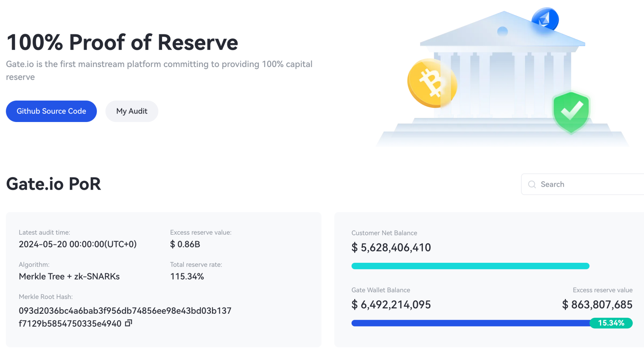Click the 15.34% excess reserve badge
This screenshot has height=362, width=644.
point(611,323)
